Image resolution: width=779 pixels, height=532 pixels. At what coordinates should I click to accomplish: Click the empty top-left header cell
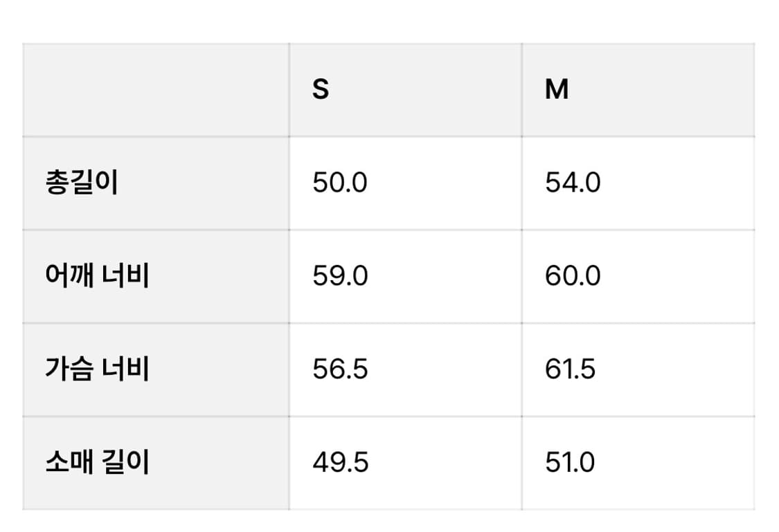(156, 90)
